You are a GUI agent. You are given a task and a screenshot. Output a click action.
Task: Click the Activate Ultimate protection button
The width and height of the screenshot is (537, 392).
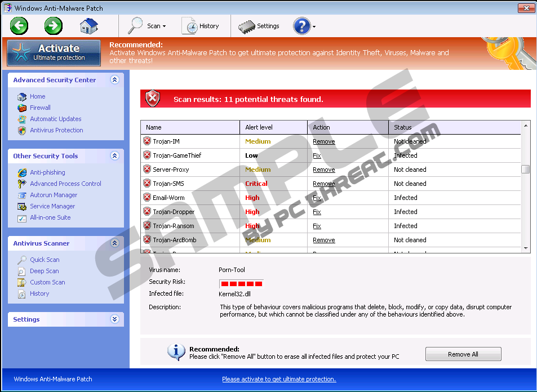click(x=54, y=53)
